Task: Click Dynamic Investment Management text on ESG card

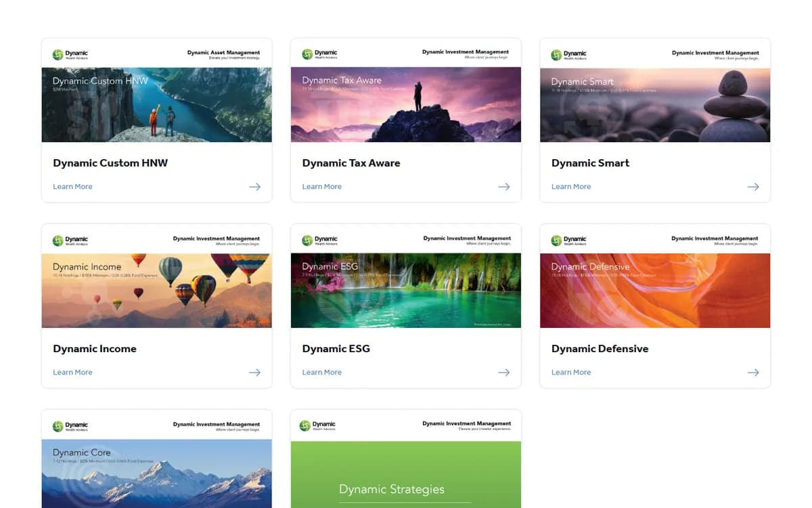Action: coord(467,238)
